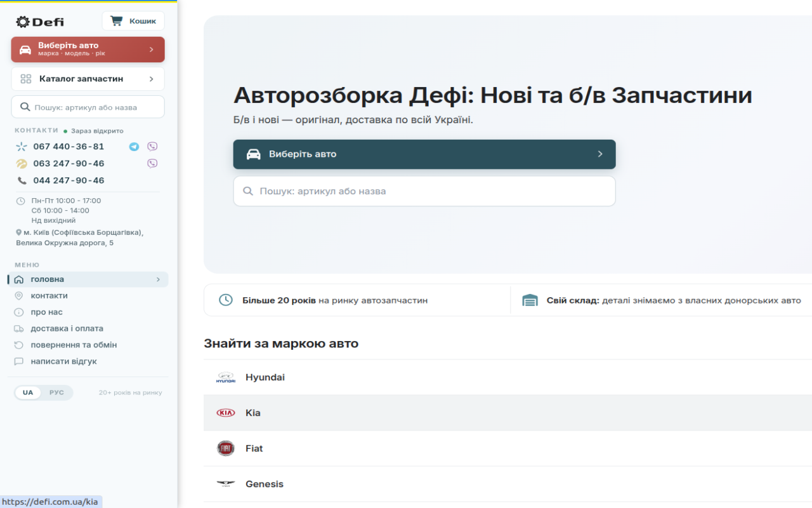Image resolution: width=812 pixels, height=508 pixels.
Task: Expand chevron on dark Виберіть авто button
Action: tap(600, 154)
